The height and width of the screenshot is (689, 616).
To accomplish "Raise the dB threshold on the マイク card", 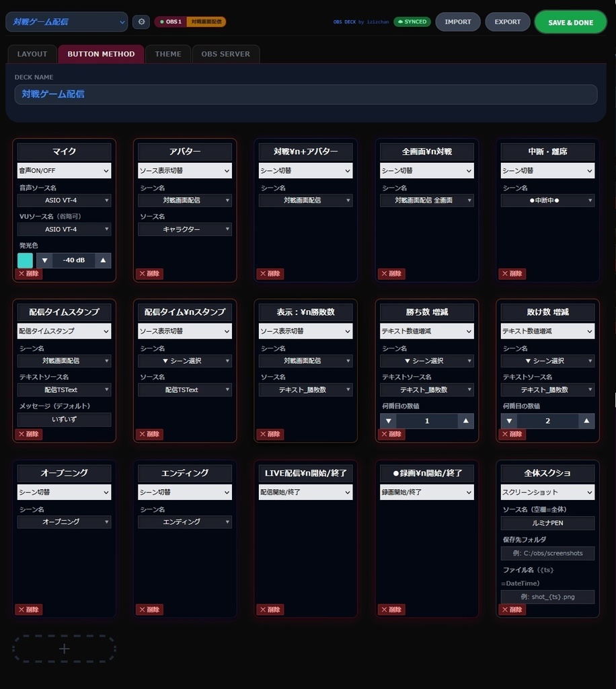I will 102,260.
